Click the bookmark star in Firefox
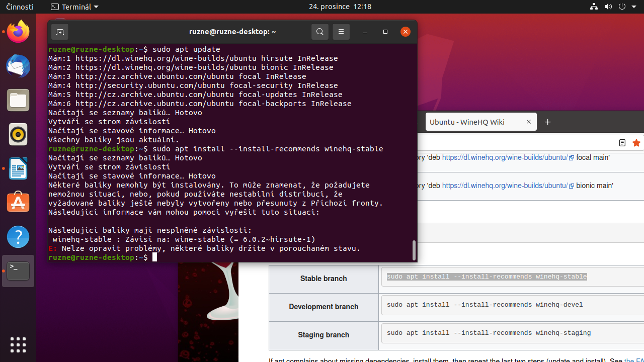This screenshot has width=644, height=362. (636, 143)
